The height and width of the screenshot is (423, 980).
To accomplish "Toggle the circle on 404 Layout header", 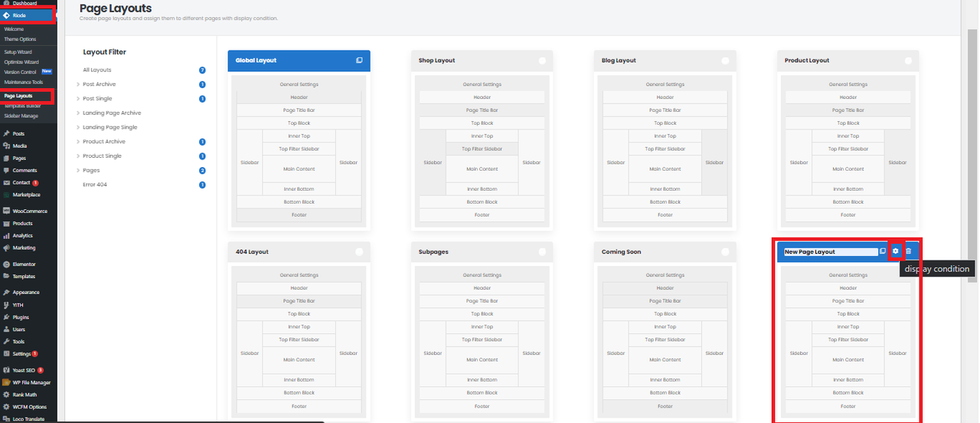I will pyautogui.click(x=359, y=251).
